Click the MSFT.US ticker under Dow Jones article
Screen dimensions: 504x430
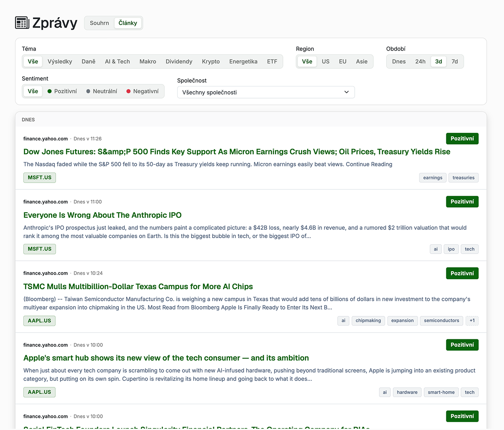(x=39, y=178)
